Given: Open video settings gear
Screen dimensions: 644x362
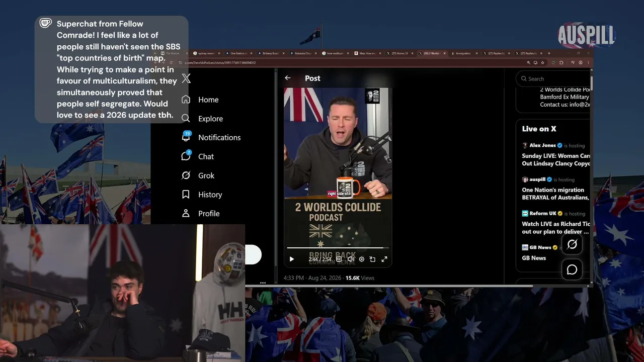Looking at the screenshot, I should [x=361, y=259].
